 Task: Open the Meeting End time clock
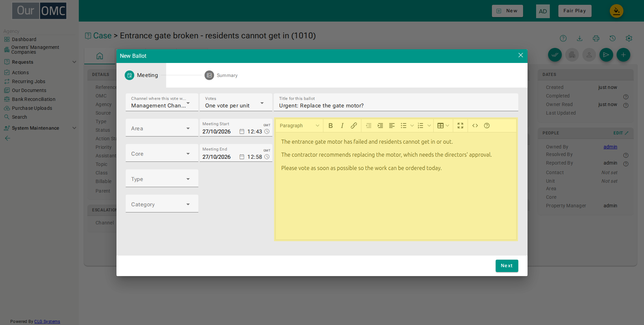(x=267, y=157)
